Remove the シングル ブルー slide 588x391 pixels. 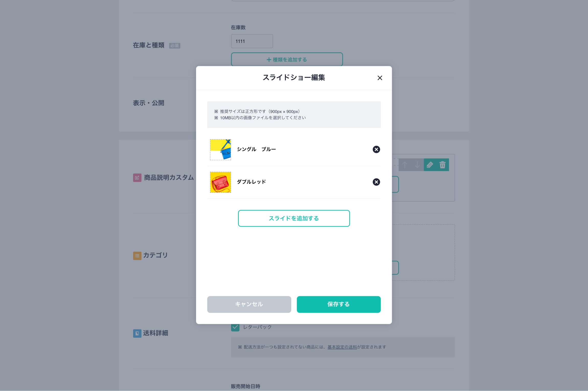click(x=376, y=149)
